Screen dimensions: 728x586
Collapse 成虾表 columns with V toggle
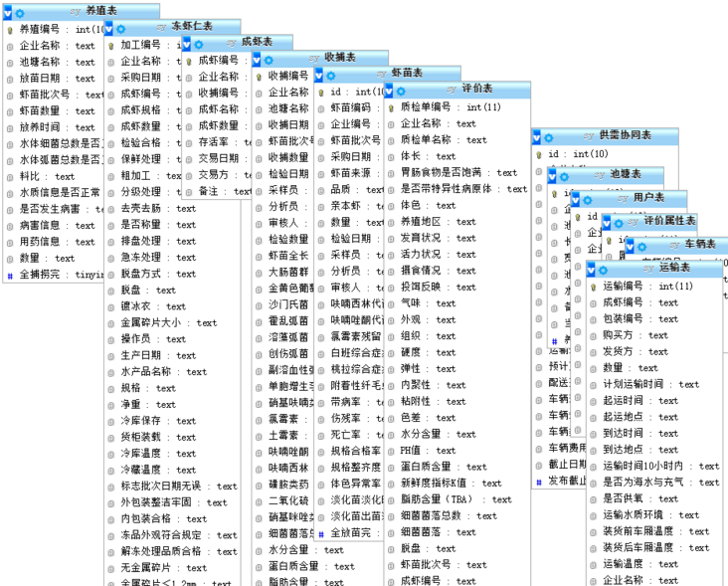(x=186, y=44)
